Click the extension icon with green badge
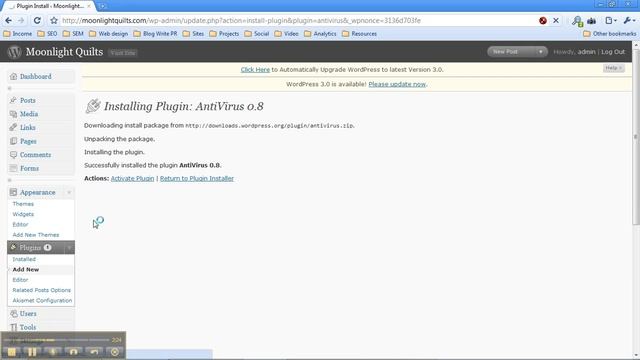The width and height of the screenshot is (640, 360). [577, 21]
